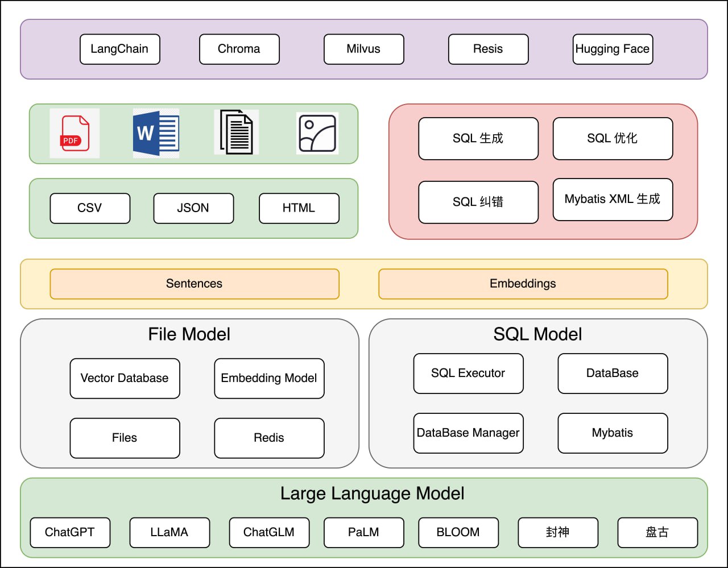The width and height of the screenshot is (728, 568).
Task: Select the DataBase Manager box
Action: click(468, 433)
